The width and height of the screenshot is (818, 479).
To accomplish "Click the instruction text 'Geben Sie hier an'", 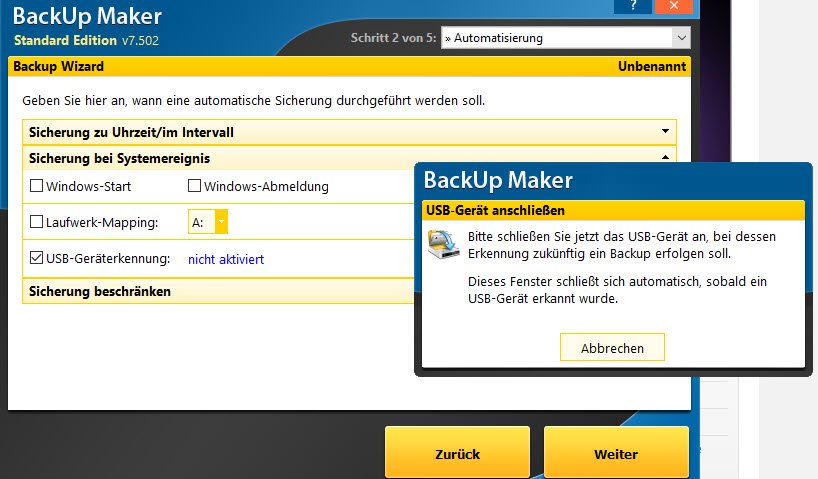I will pyautogui.click(x=254, y=100).
